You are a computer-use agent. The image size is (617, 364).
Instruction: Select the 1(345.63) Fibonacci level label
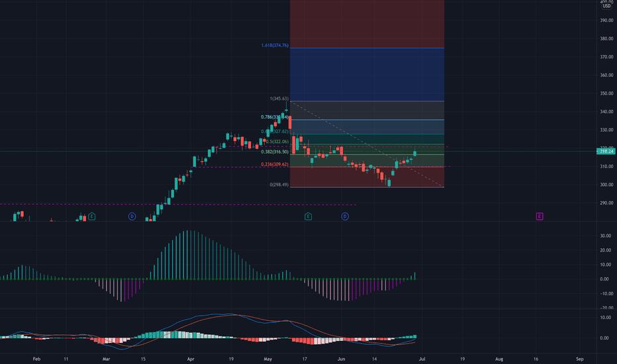[279, 99]
